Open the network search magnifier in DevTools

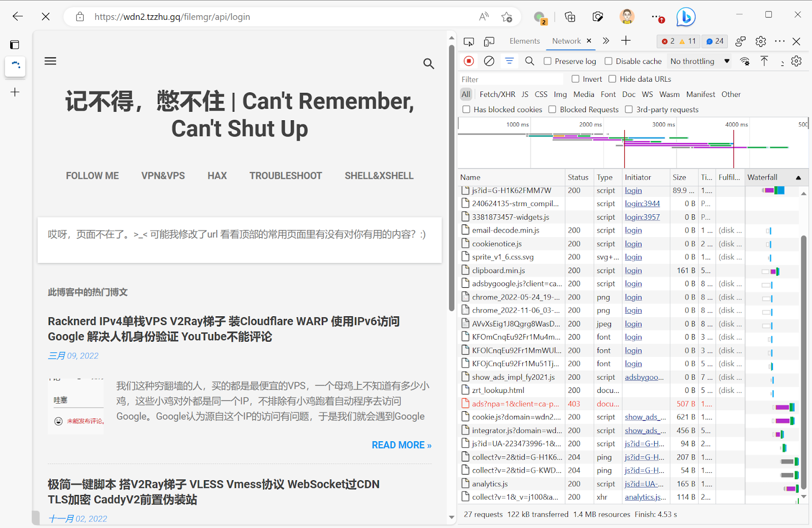click(529, 61)
